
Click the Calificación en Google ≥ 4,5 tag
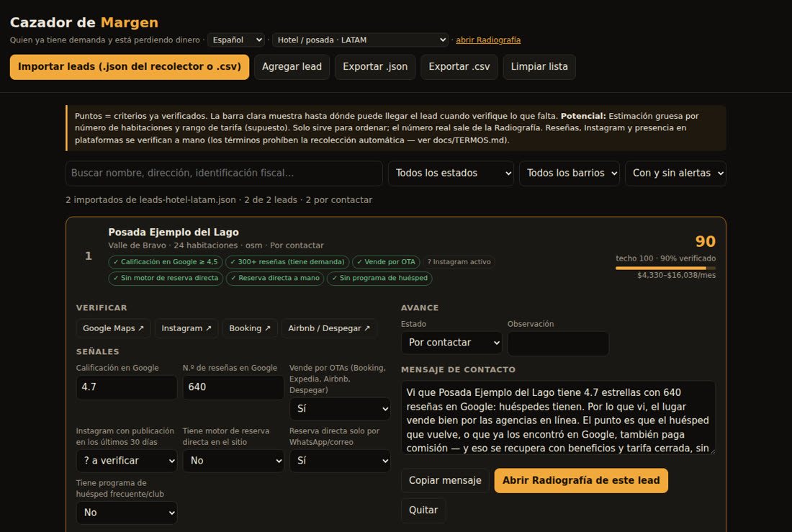pyautogui.click(x=165, y=262)
